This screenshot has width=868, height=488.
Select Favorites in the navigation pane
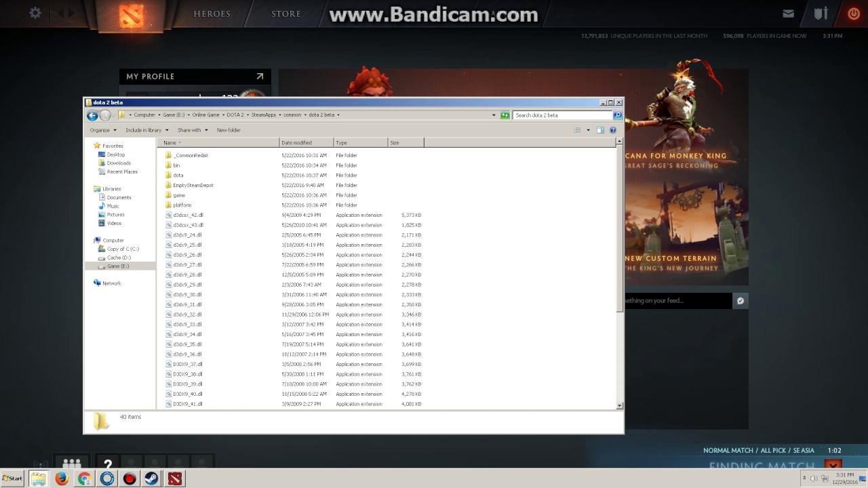click(x=113, y=146)
